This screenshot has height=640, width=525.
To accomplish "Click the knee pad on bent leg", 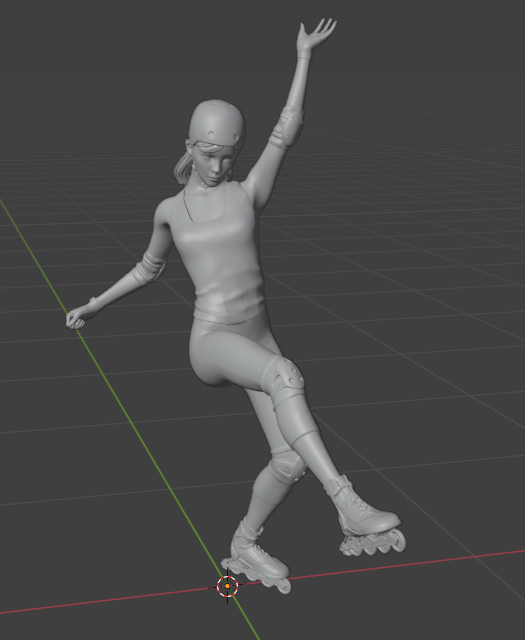I will click(x=284, y=381).
